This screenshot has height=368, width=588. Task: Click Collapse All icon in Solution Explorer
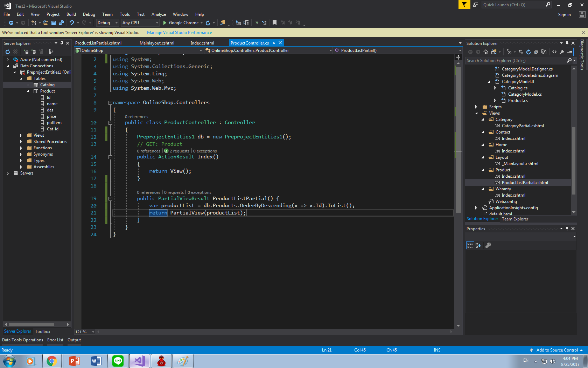[536, 52]
